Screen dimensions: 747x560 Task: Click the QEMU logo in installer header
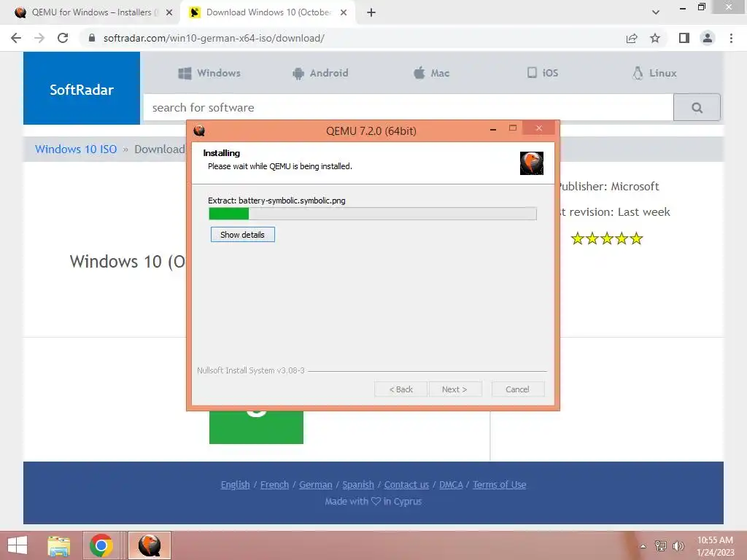(x=532, y=163)
